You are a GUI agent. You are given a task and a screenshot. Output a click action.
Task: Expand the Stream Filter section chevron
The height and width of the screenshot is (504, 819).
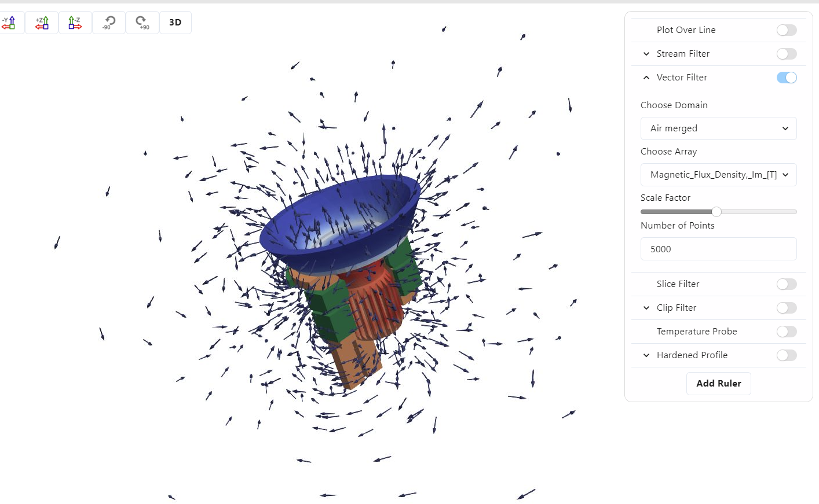click(x=646, y=54)
